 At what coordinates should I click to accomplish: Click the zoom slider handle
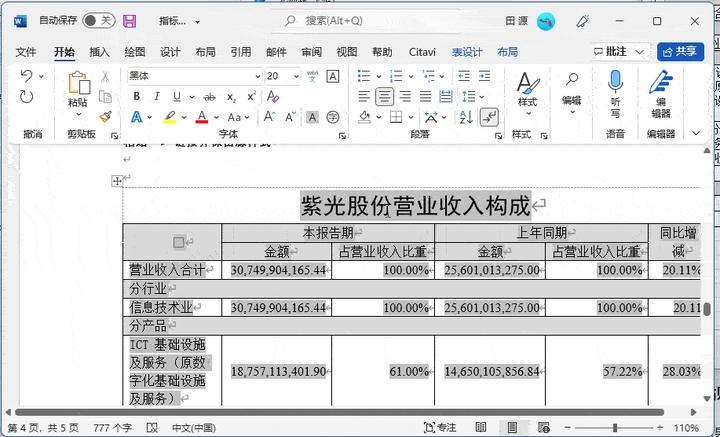615,428
